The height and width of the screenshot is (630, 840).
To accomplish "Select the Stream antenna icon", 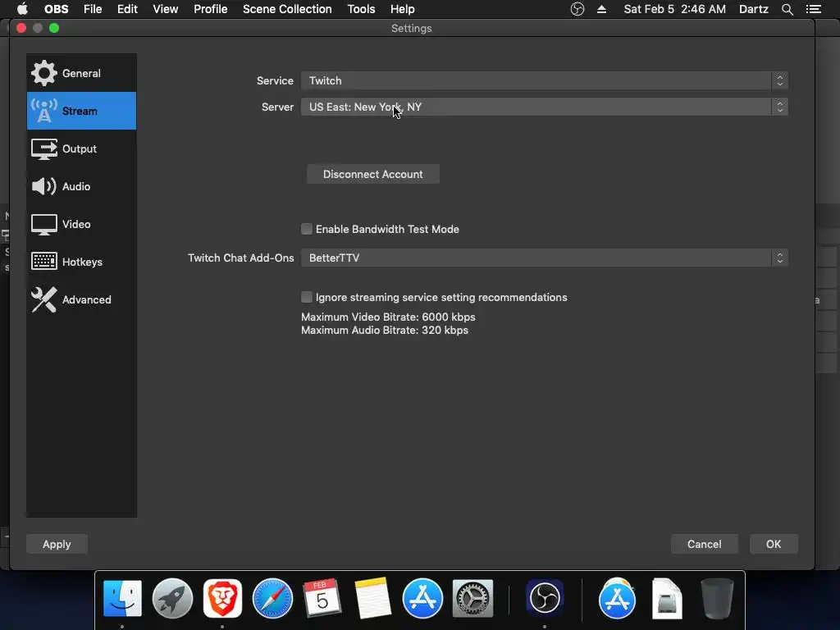I will point(44,111).
